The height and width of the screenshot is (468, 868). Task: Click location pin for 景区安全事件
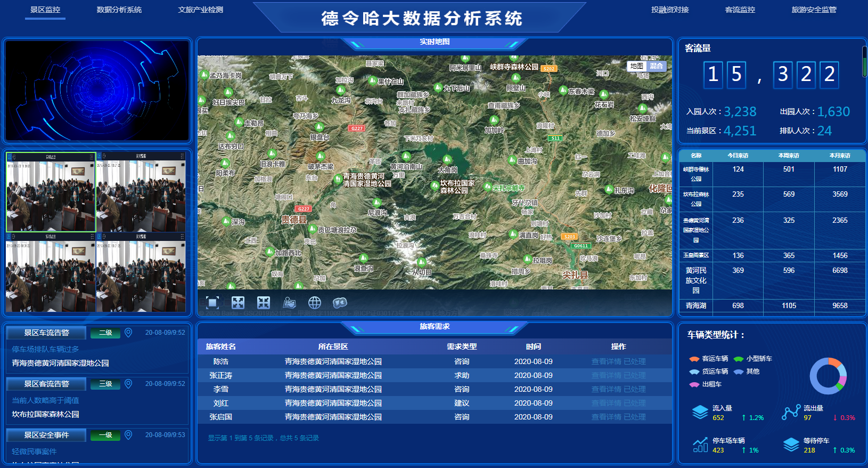click(128, 435)
